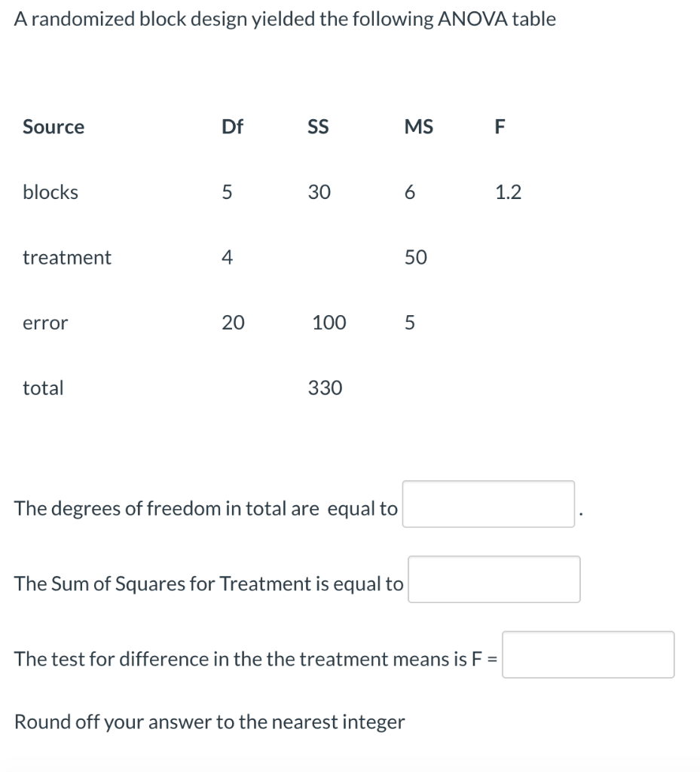The height and width of the screenshot is (772, 700).
Task: Click the value 100 for error SS
Action: point(327,323)
